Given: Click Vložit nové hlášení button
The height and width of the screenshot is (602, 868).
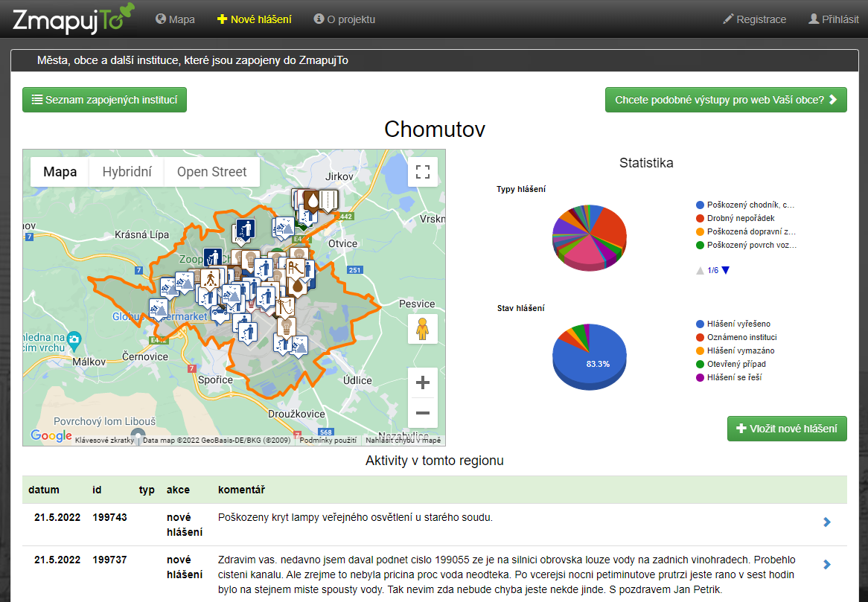Looking at the screenshot, I should pos(787,429).
